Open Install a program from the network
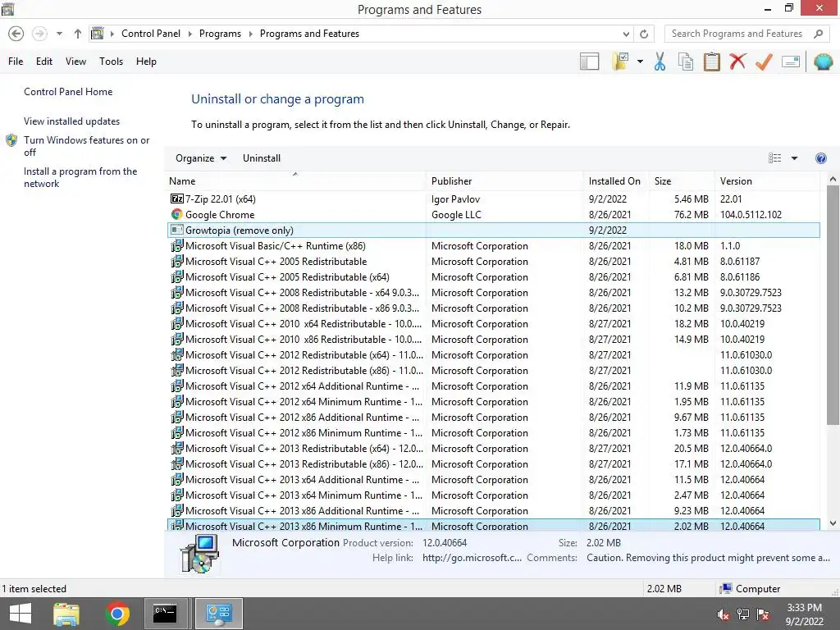Image resolution: width=840 pixels, height=630 pixels. click(80, 177)
